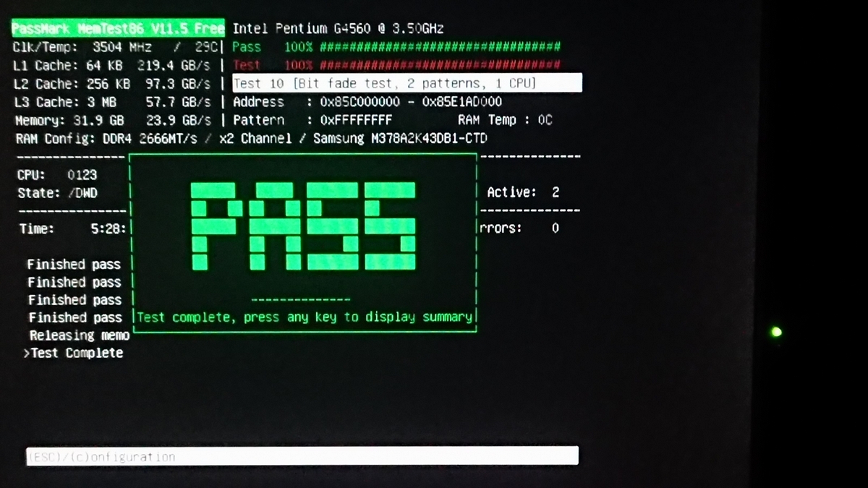Click the red Test 100% progress bar

pyautogui.click(x=439, y=65)
